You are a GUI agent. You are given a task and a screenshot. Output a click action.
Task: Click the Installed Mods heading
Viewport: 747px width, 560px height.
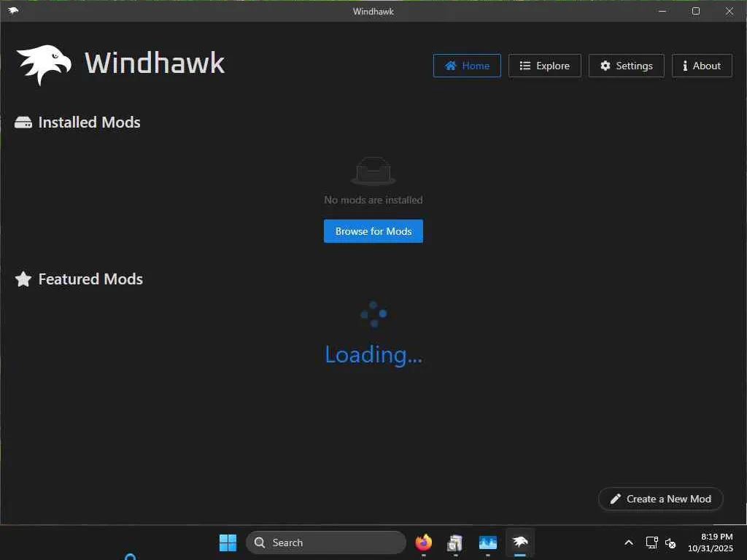[x=89, y=122]
